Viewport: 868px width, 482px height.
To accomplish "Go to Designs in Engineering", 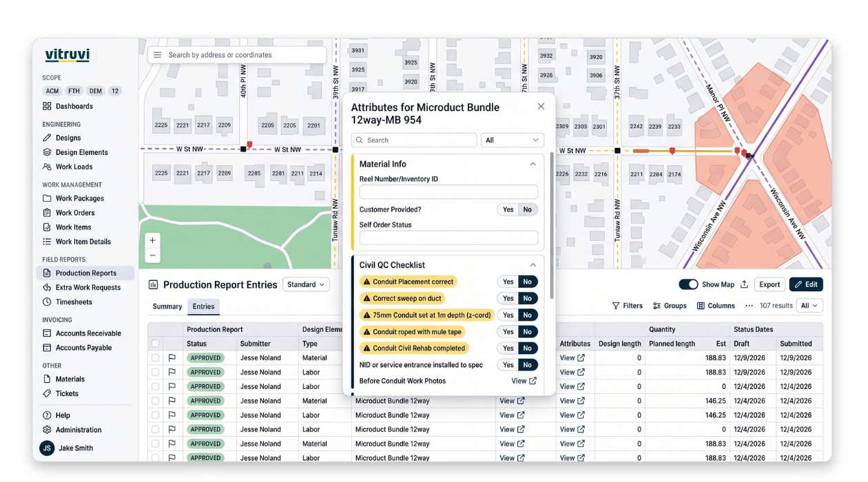I will pos(62,138).
